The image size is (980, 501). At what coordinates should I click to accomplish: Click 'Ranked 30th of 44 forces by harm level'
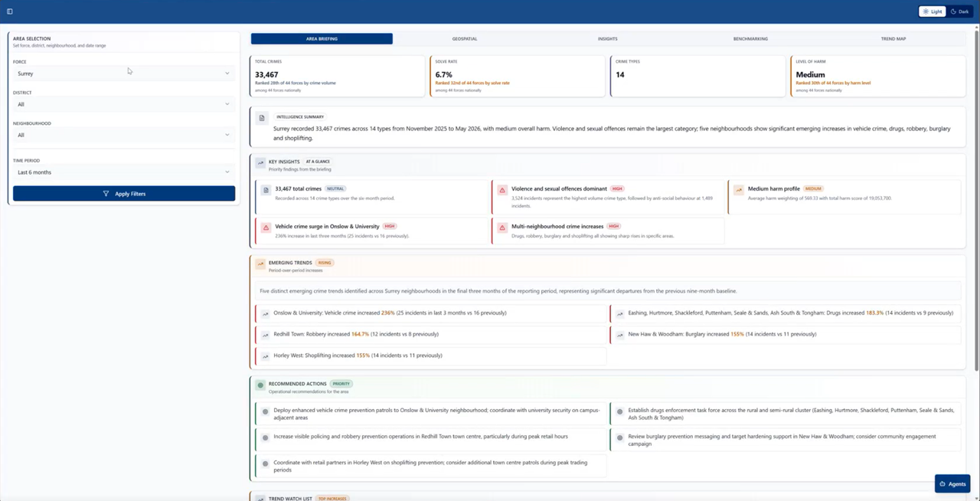[x=833, y=83]
